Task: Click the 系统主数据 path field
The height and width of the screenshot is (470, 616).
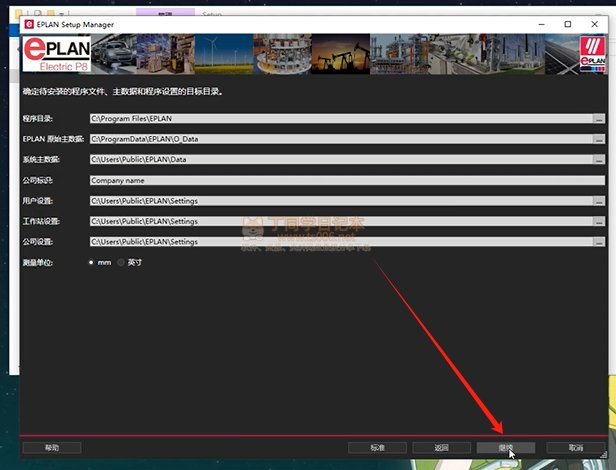Action: [340, 159]
